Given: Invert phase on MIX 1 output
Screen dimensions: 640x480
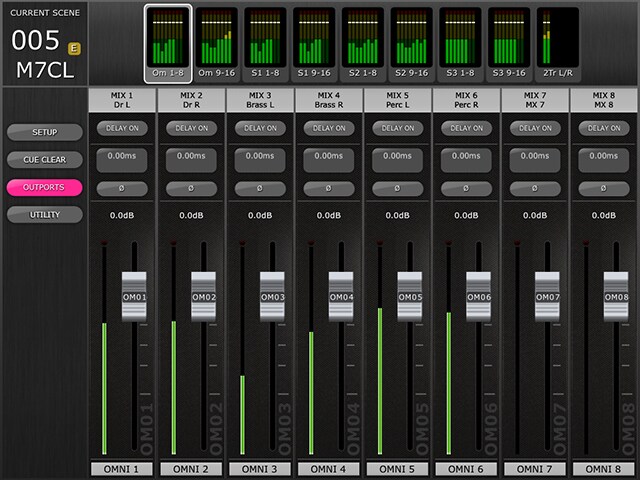Looking at the screenshot, I should [122, 188].
